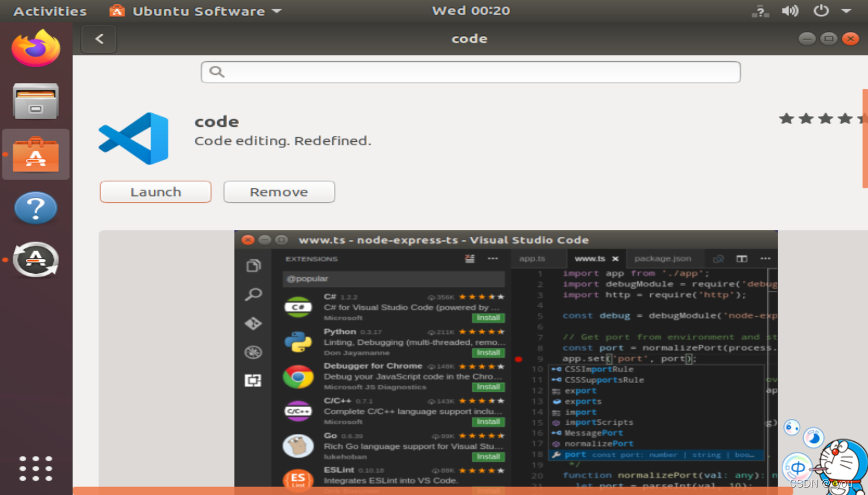Open the Activities overview
The width and height of the screenshot is (868, 495).
50,11
